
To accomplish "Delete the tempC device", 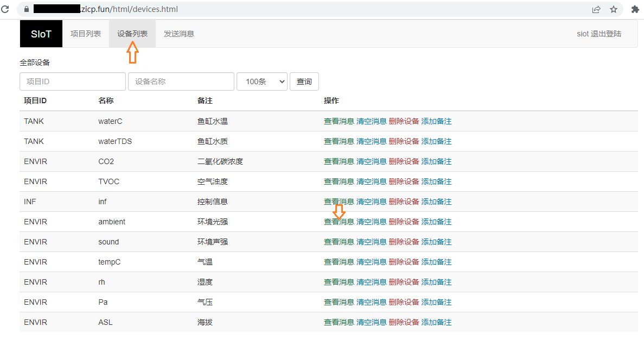I will 404,262.
